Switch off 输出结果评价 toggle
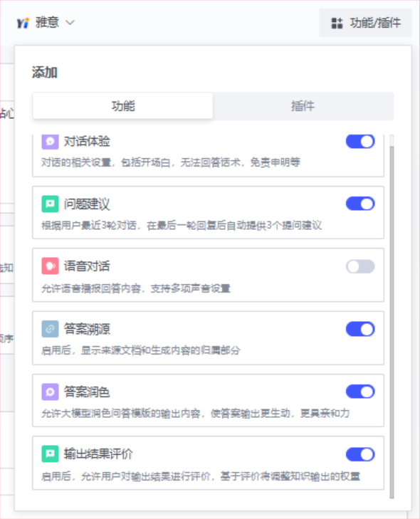This screenshot has width=420, height=519. [360, 454]
